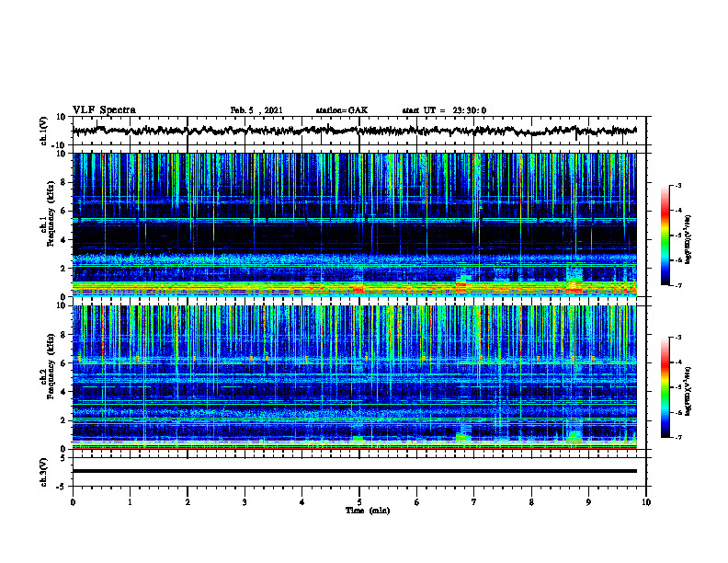Viewport: 728px width, 563px height.
Task: Click the ch.1 voltage waveform trace
Action: pyautogui.click(x=354, y=131)
